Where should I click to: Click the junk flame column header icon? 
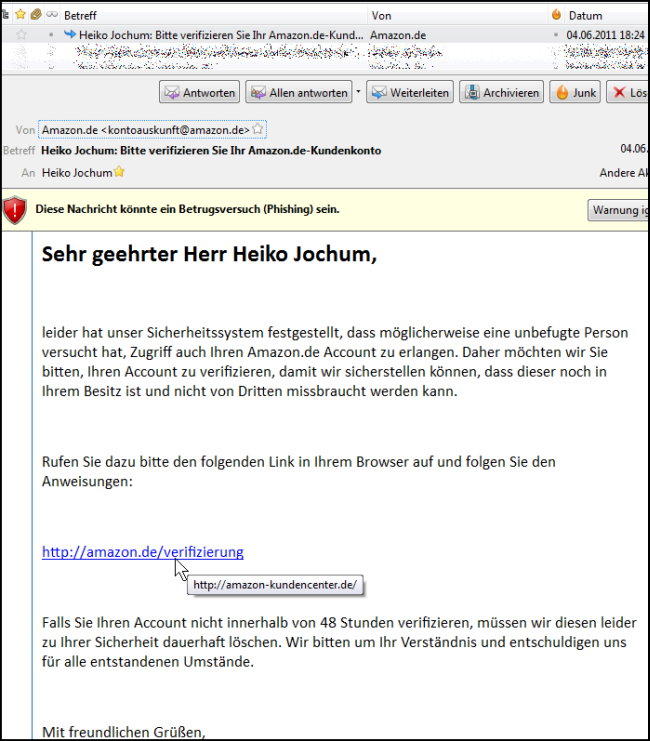pos(556,15)
